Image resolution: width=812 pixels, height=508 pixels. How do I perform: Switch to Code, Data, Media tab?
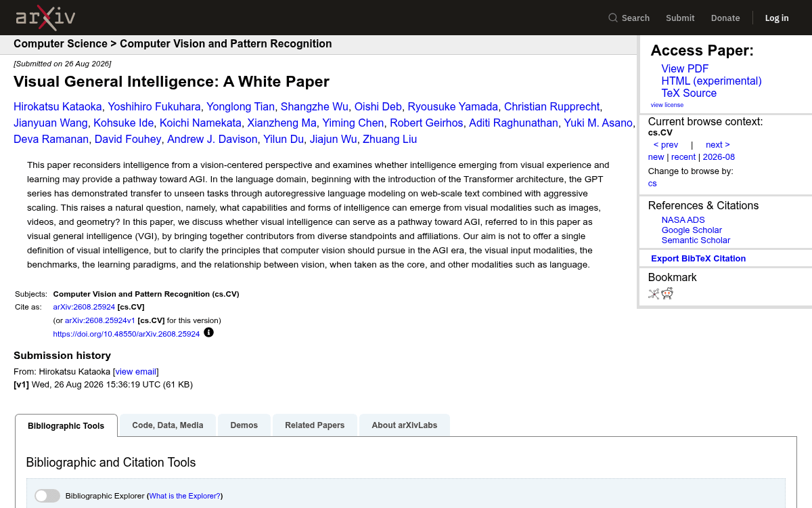click(x=168, y=425)
